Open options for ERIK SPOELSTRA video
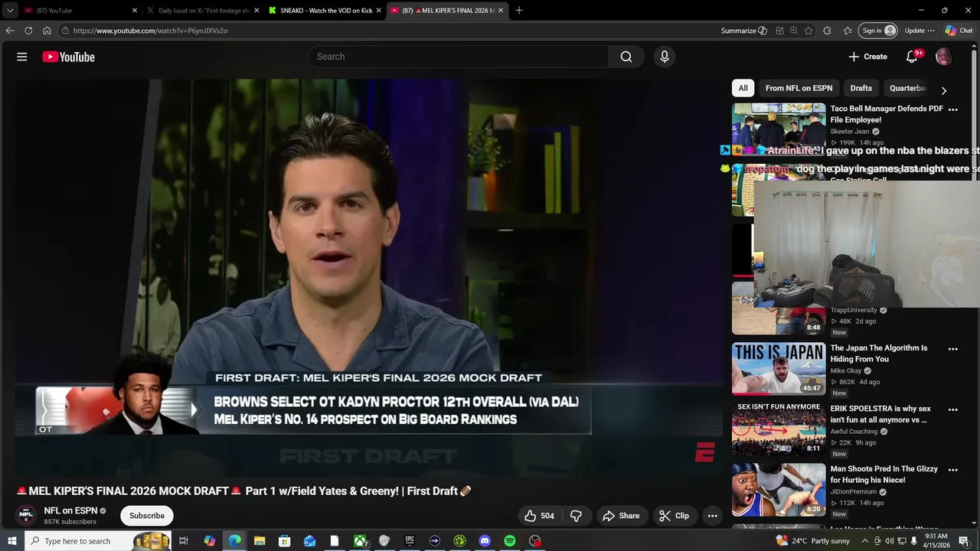The height and width of the screenshot is (551, 980). [x=953, y=409]
